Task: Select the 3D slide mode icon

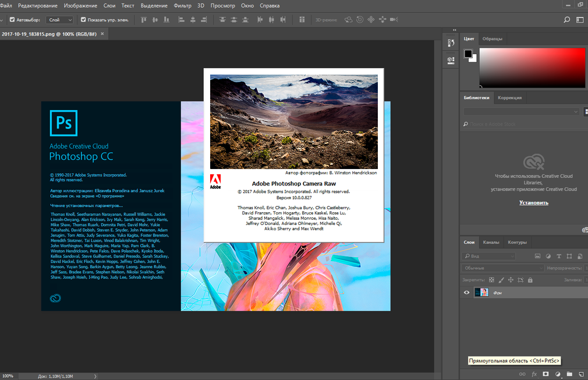Action: (x=382, y=20)
